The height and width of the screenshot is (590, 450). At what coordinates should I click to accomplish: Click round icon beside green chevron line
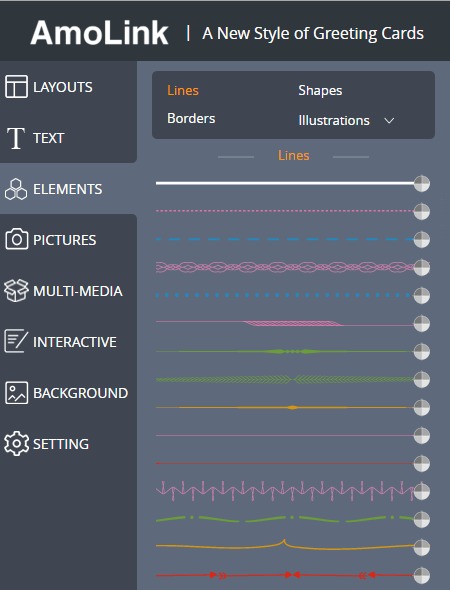point(421,379)
